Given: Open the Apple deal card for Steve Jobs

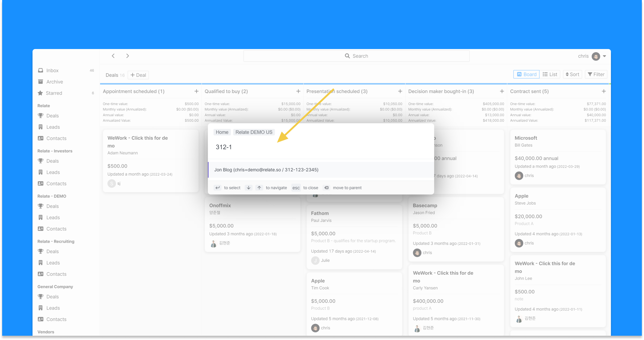Looking at the screenshot, I should tap(558, 220).
